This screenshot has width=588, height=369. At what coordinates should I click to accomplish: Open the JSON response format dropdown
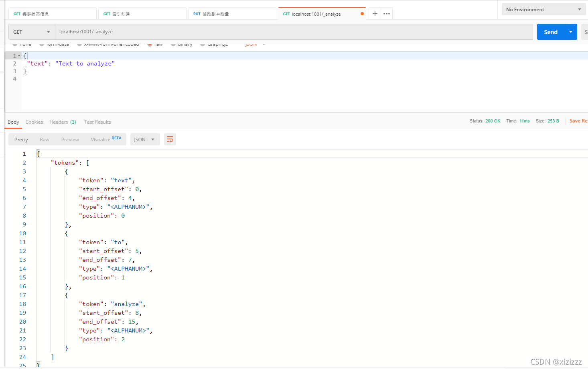145,139
